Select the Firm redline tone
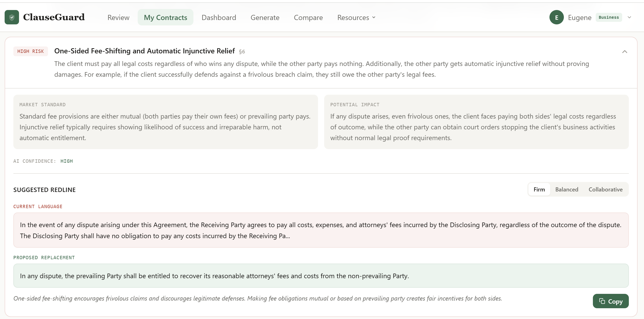Image resolution: width=644 pixels, height=319 pixels. tap(539, 189)
